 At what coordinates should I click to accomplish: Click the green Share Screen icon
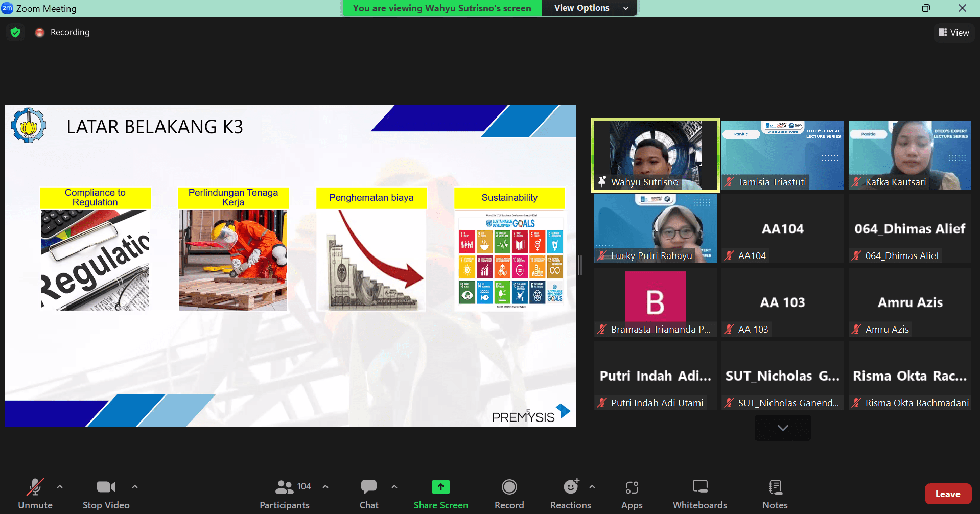[440, 487]
